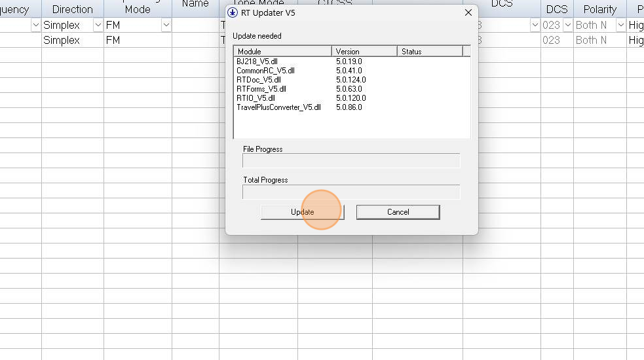Open the dropdown arrow left of DCS 023 in first row
The height and width of the screenshot is (360, 644).
point(535,25)
